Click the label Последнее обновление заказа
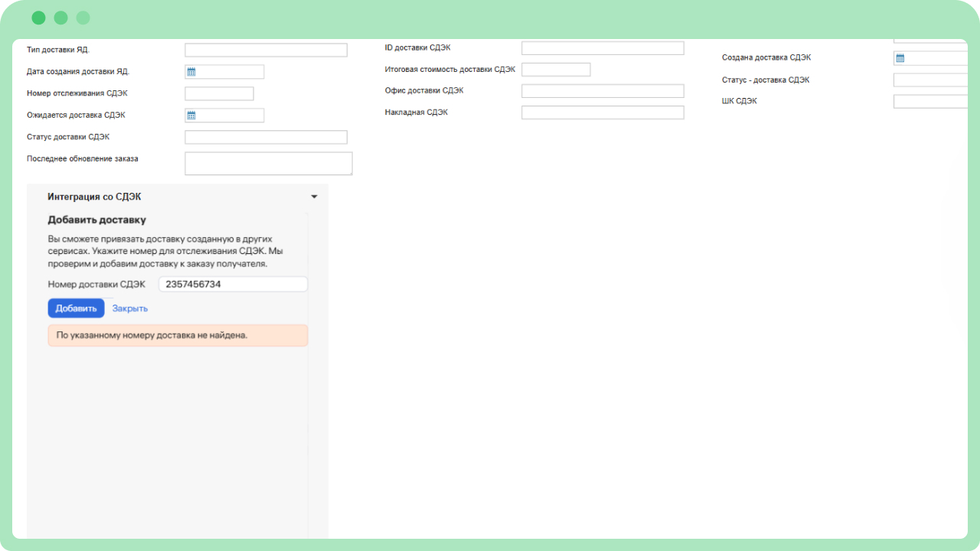 (83, 159)
